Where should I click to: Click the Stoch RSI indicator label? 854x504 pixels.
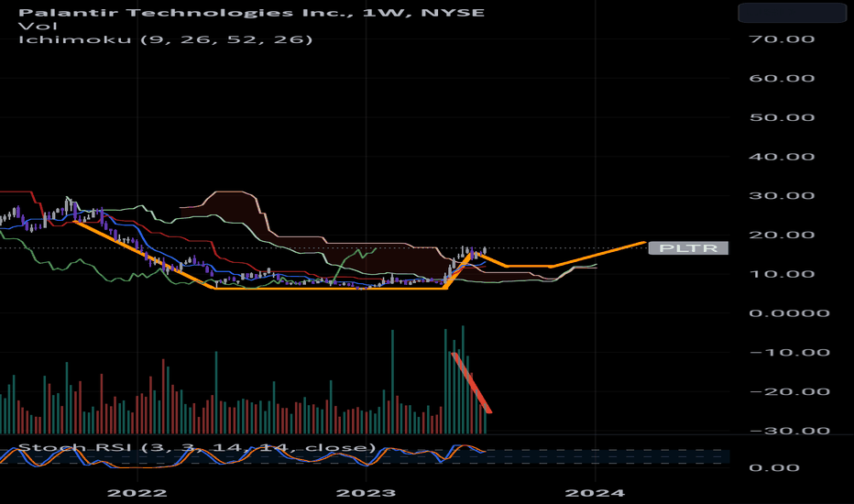pos(197,448)
